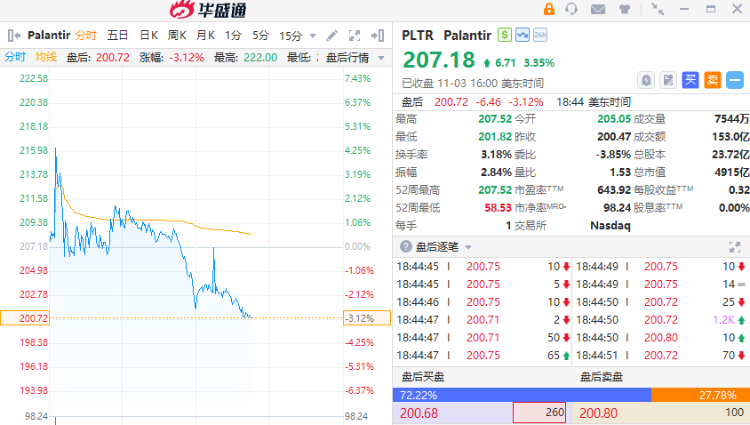This screenshot has width=750, height=425.
Task: Click the 24H trading badge
Action: coord(540,35)
